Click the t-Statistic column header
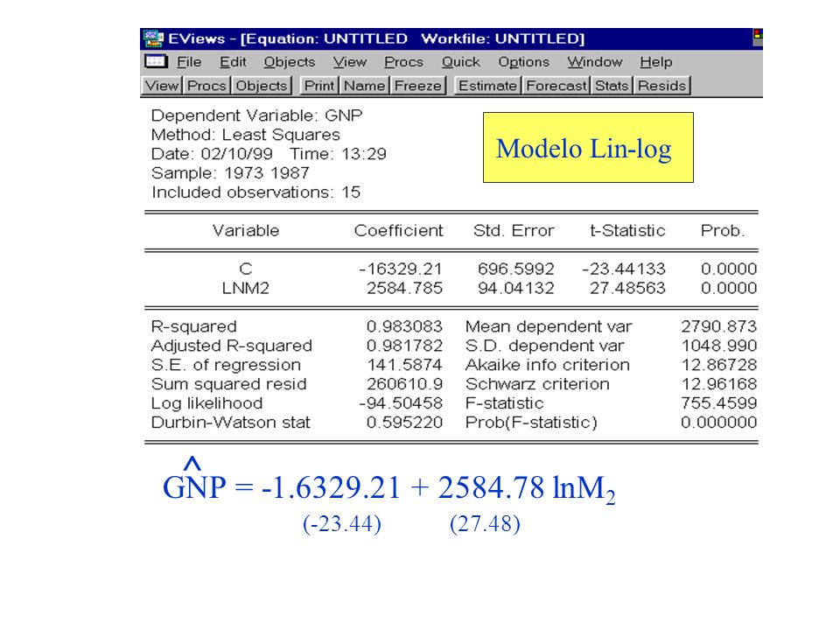This screenshot has width=840, height=630. pos(627,231)
